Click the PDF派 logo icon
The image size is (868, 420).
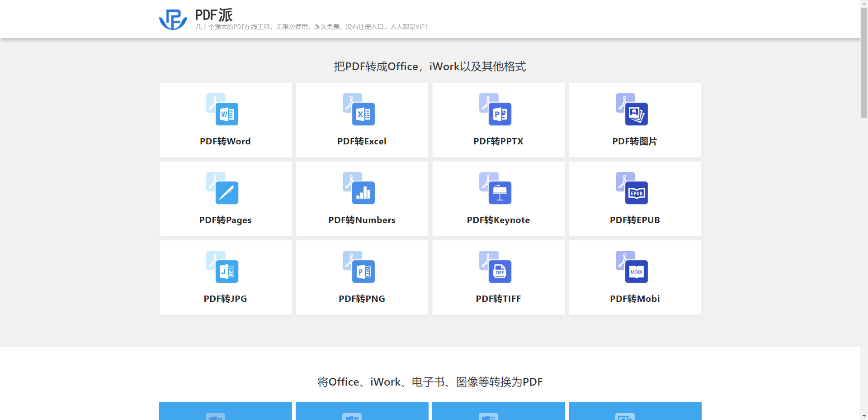click(173, 19)
